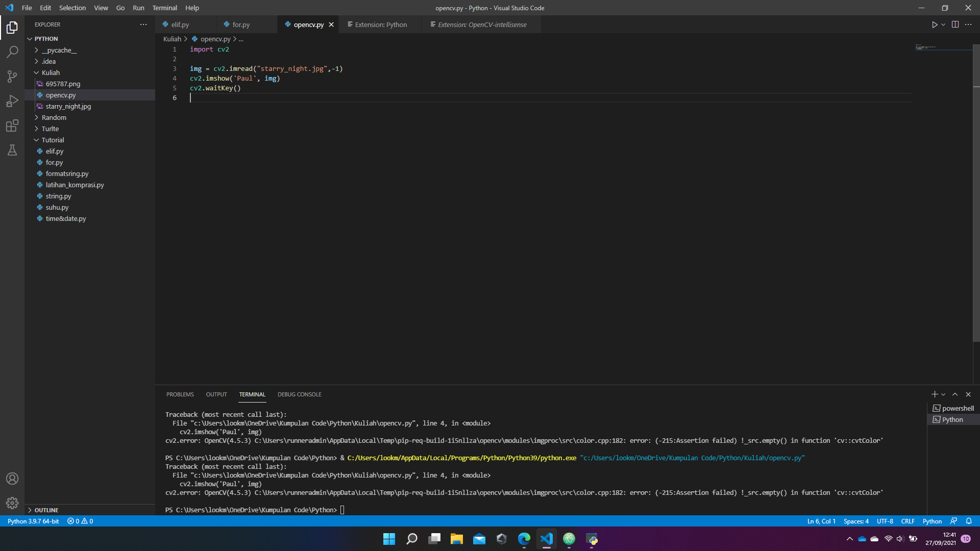Split the editor to the right
The image size is (980, 551).
click(x=955, y=24)
